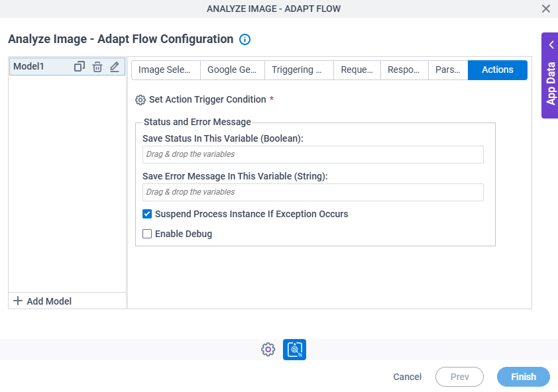Expand the App Data side panel

point(550,75)
